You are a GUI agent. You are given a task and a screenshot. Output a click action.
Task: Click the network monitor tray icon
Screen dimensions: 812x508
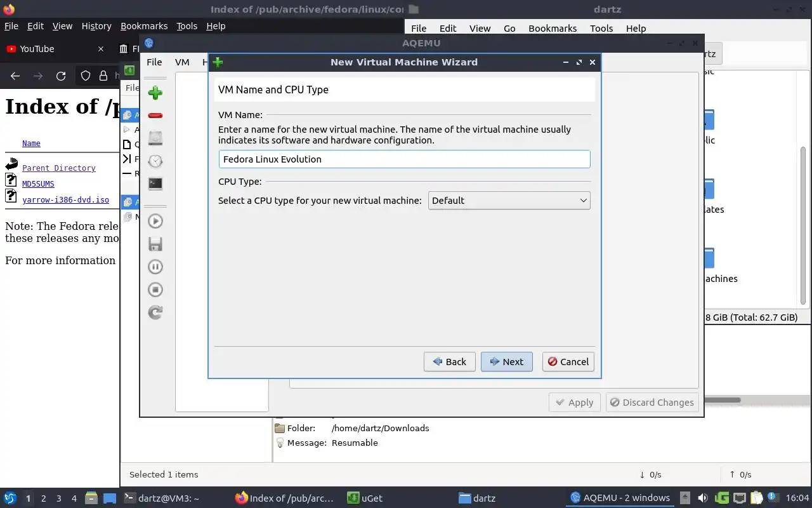pos(740,498)
